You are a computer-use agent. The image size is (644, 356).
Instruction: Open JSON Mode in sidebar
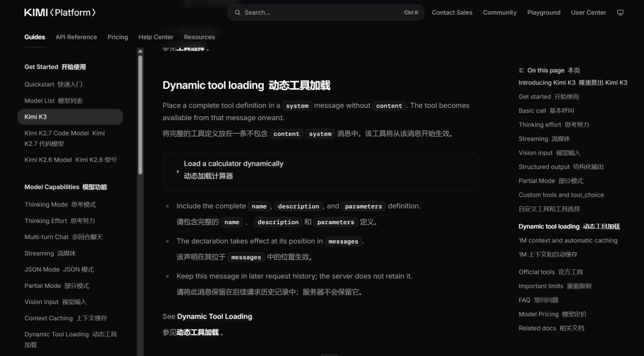(59, 270)
